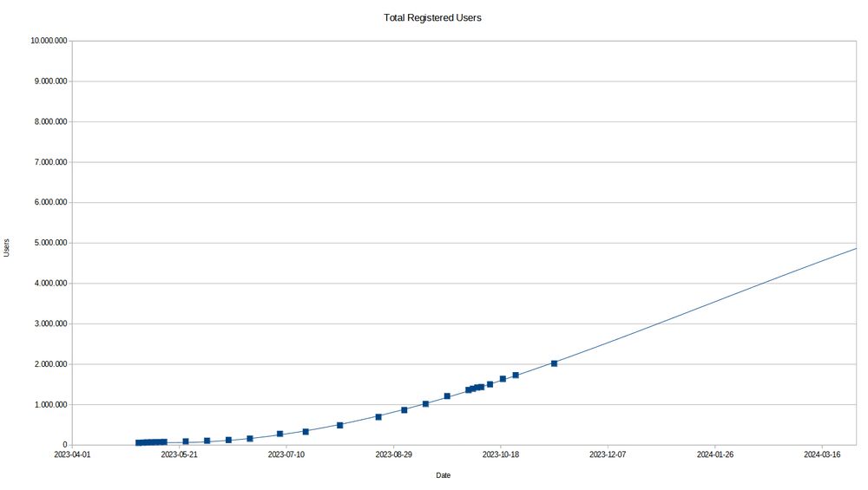
Task: Select the 9.000.000 y-axis label
Action: [51, 82]
